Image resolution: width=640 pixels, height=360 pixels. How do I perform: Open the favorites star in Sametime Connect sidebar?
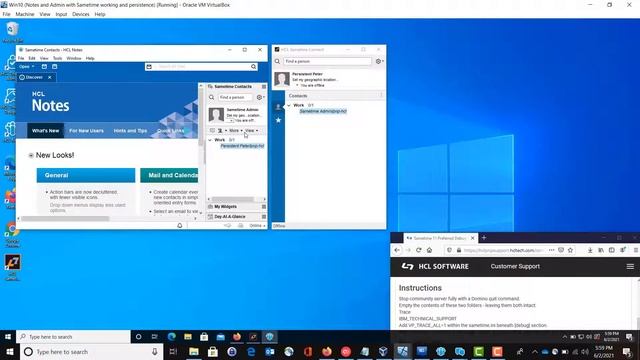278,120
